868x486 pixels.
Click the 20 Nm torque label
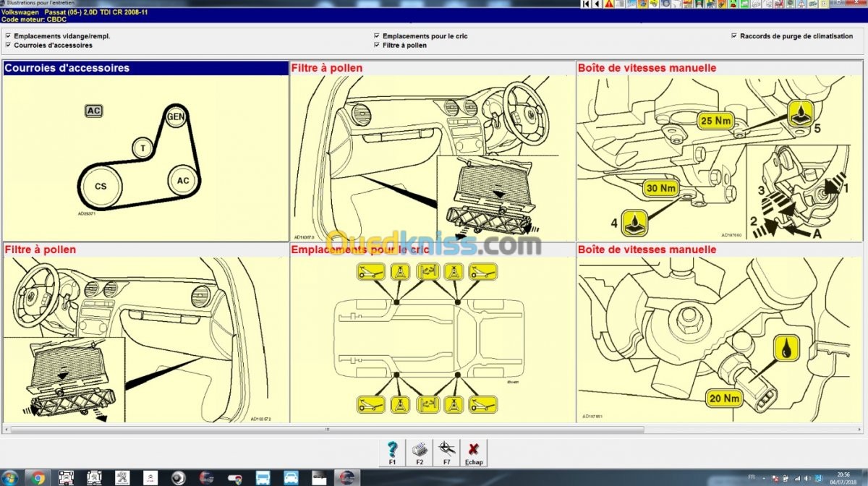pos(723,398)
